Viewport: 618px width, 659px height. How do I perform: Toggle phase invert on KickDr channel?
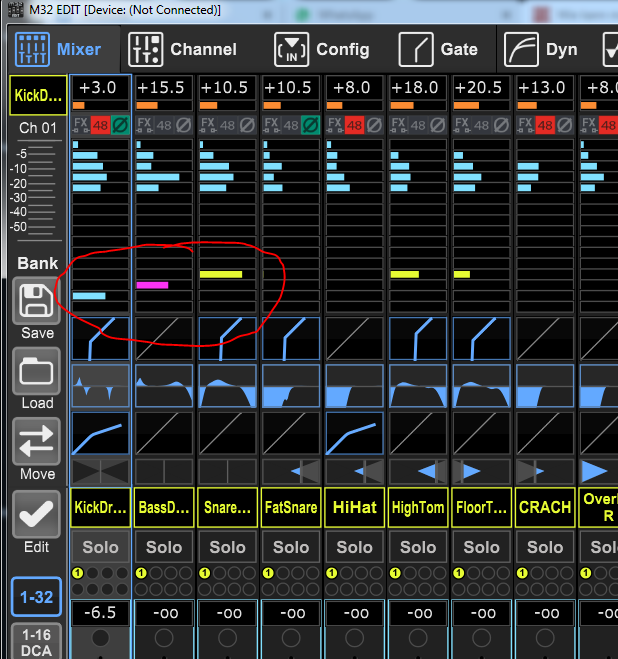click(120, 125)
